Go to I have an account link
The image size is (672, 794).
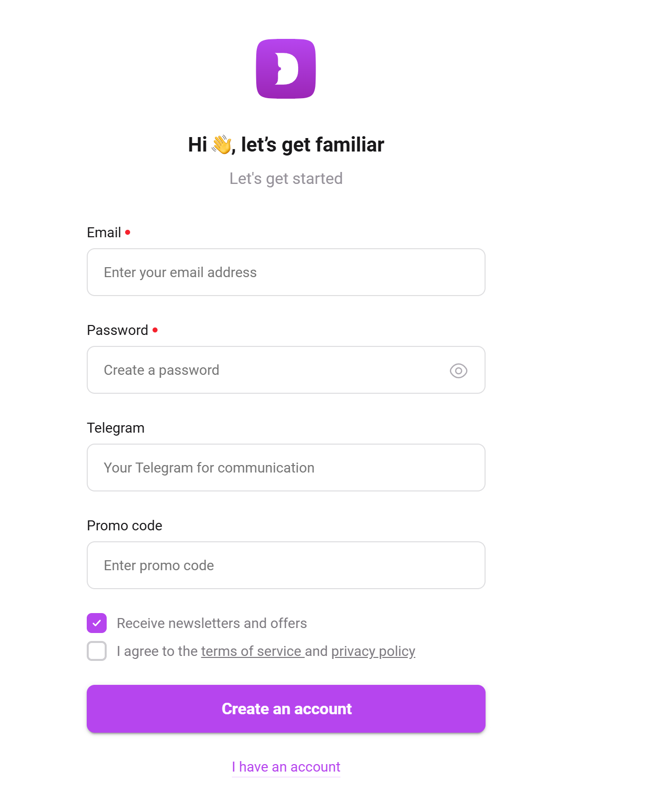tap(286, 767)
